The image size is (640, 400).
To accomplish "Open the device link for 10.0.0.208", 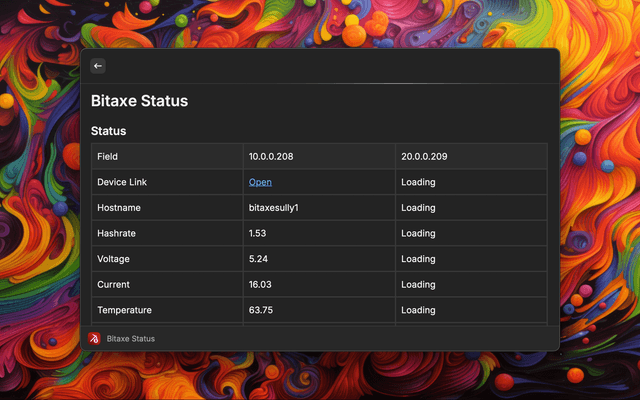I will 260,182.
